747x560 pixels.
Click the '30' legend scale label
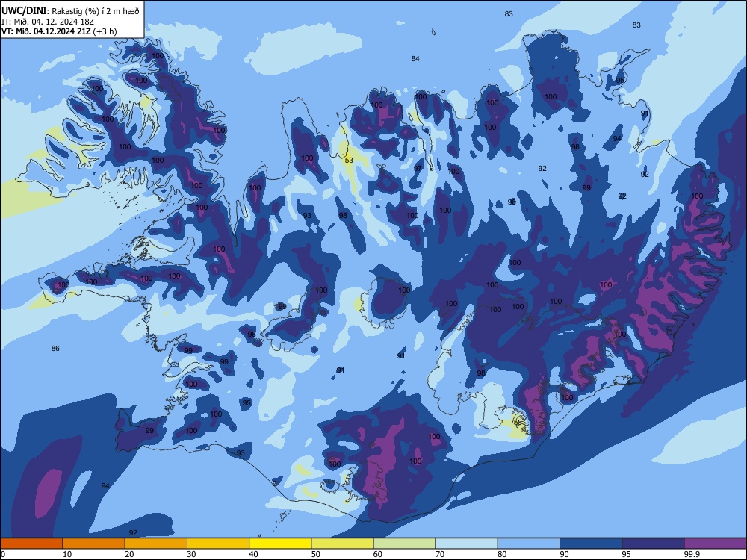(x=191, y=554)
